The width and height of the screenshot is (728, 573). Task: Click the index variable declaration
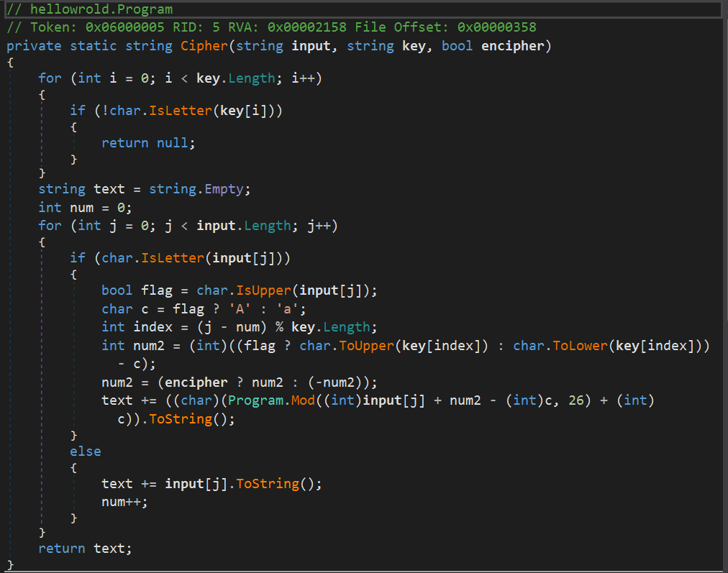coord(152,326)
